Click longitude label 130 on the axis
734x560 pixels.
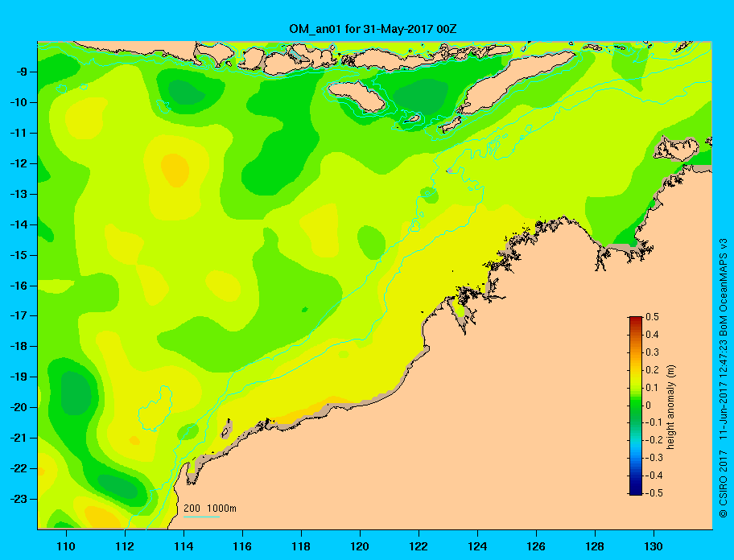(654, 546)
